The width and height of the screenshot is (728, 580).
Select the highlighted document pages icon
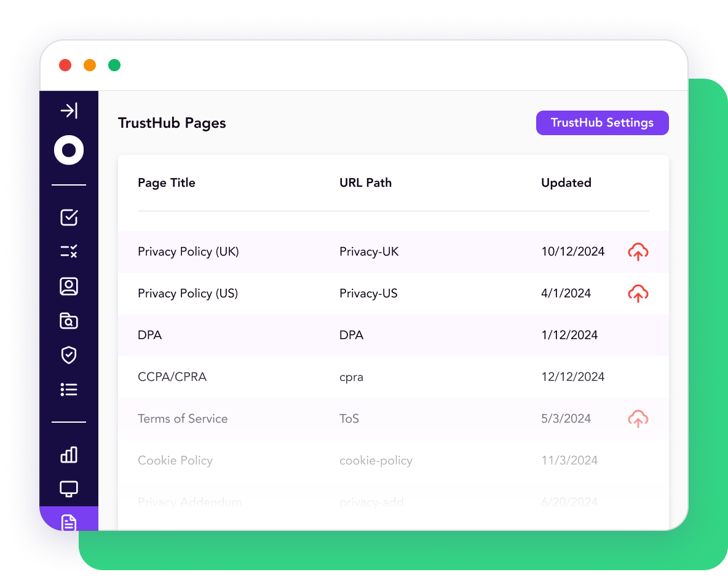click(x=69, y=521)
